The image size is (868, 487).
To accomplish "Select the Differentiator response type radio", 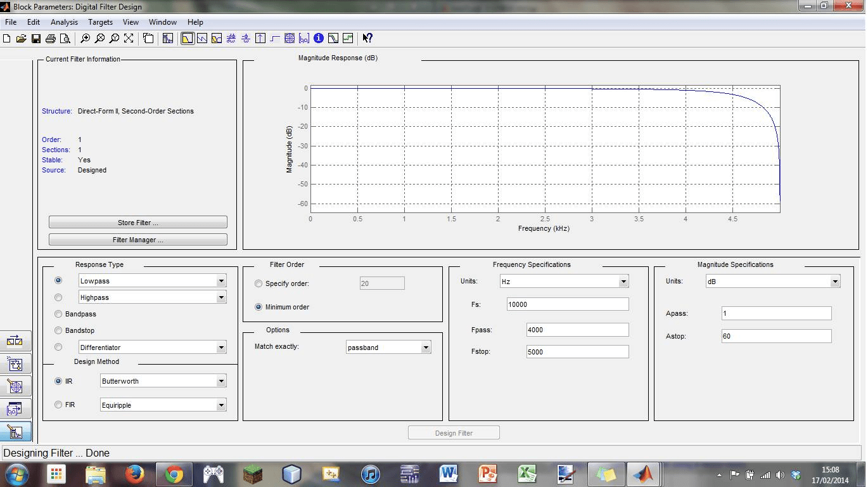I will click(x=58, y=347).
